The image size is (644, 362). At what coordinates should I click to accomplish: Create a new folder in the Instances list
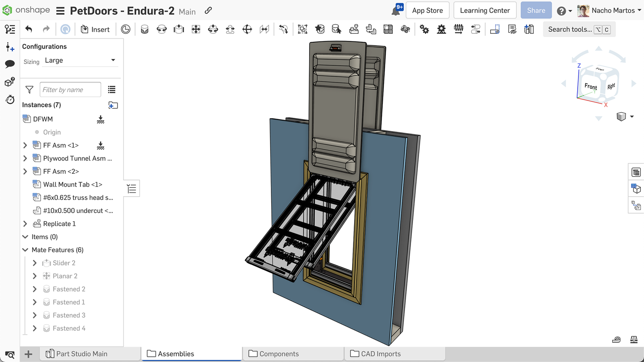click(113, 105)
